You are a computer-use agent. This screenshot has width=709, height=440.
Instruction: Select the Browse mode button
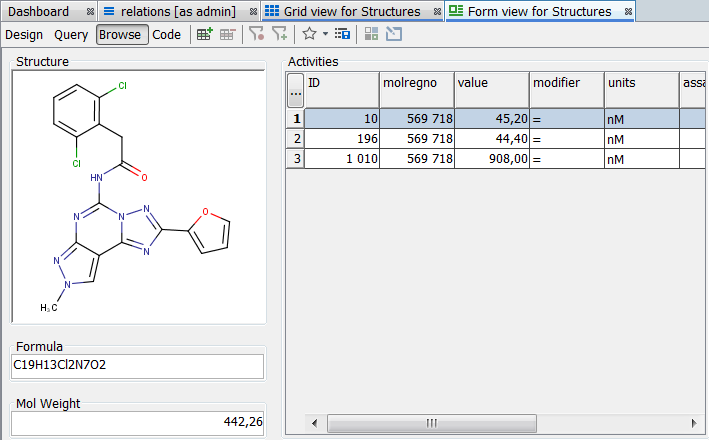[122, 34]
